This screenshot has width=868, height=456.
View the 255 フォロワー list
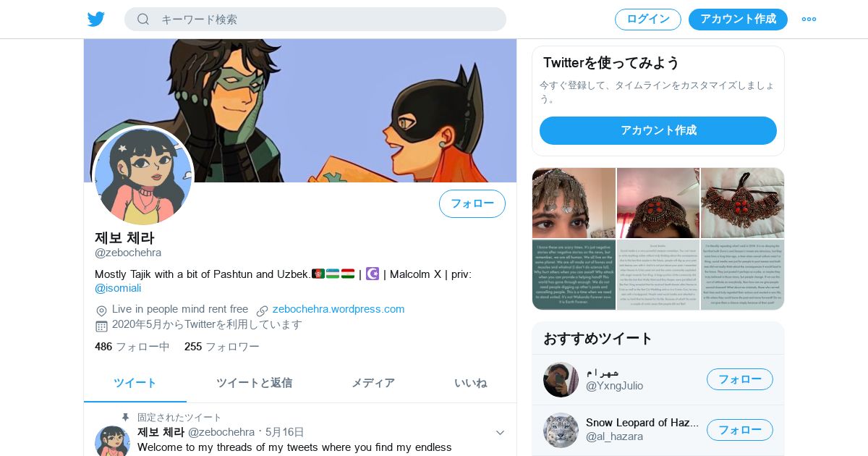pos(221,347)
